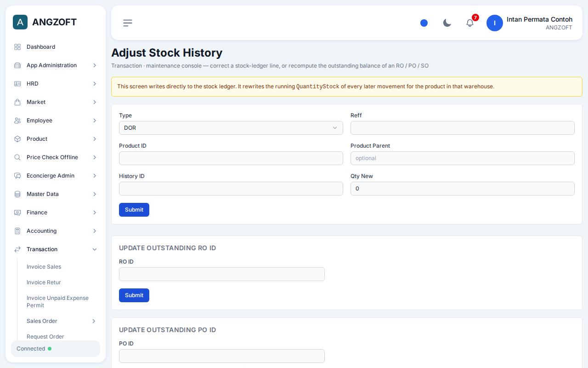
Task: Click the blue theme color dot
Action: [424, 23]
